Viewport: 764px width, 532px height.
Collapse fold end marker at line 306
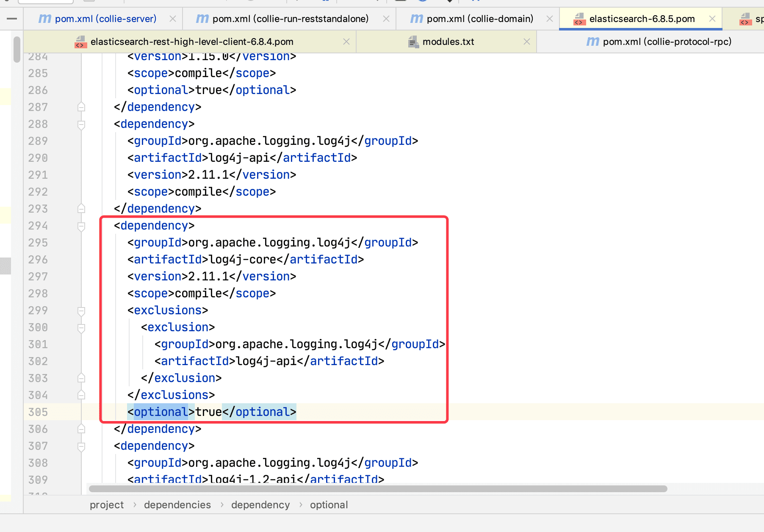(81, 429)
